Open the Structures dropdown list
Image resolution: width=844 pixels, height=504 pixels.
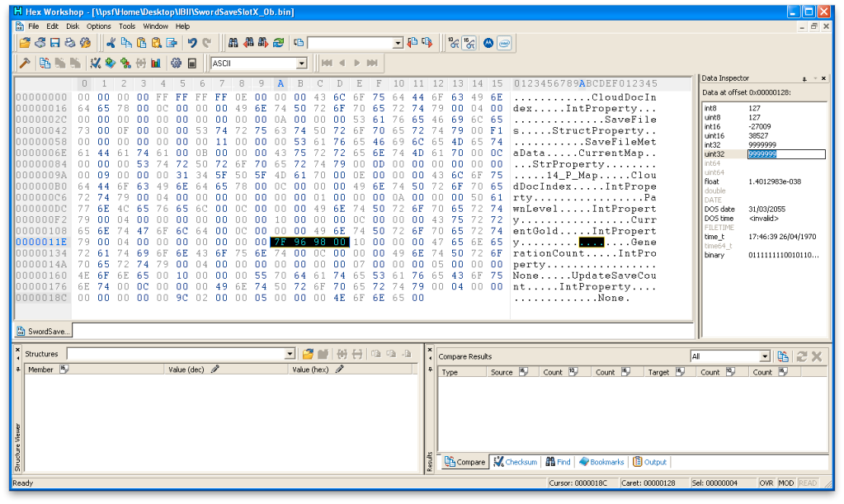[290, 354]
